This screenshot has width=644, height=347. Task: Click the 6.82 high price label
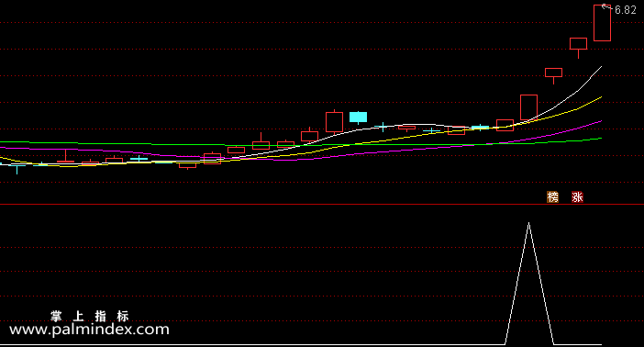point(625,10)
